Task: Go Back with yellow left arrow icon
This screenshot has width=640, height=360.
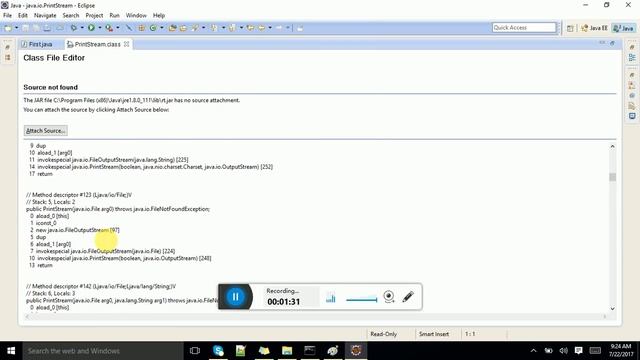Action: (x=262, y=28)
